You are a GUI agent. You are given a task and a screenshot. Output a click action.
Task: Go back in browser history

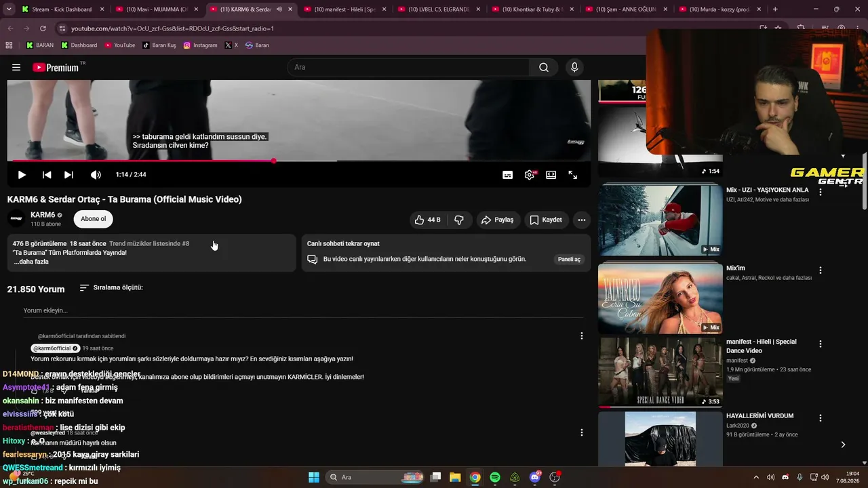click(x=10, y=28)
